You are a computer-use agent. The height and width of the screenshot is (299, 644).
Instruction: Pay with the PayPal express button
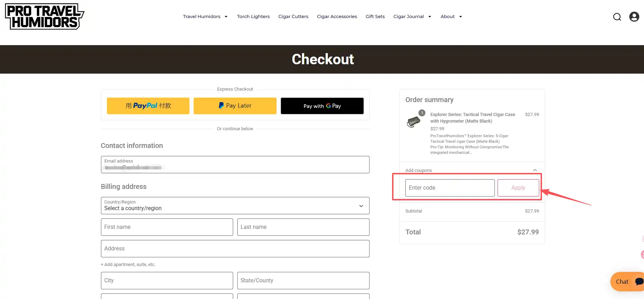tap(148, 106)
